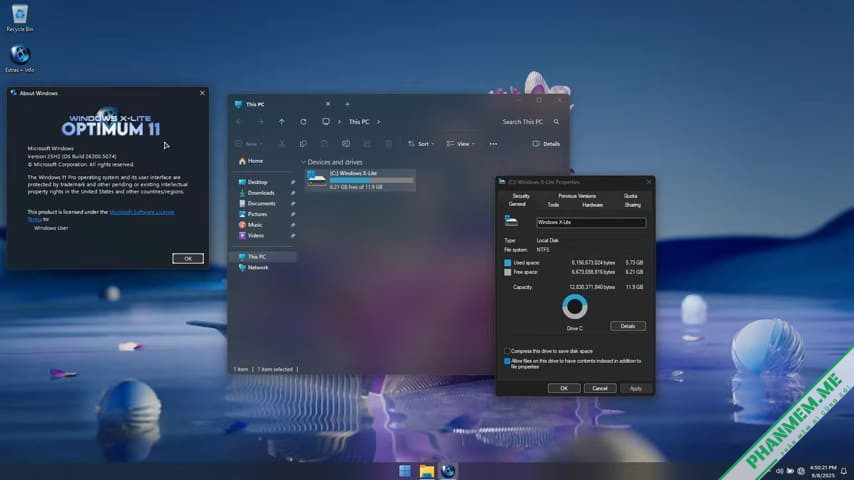This screenshot has height=480, width=854.
Task: Open the Microsoft Software License Terms link
Action: (142, 212)
